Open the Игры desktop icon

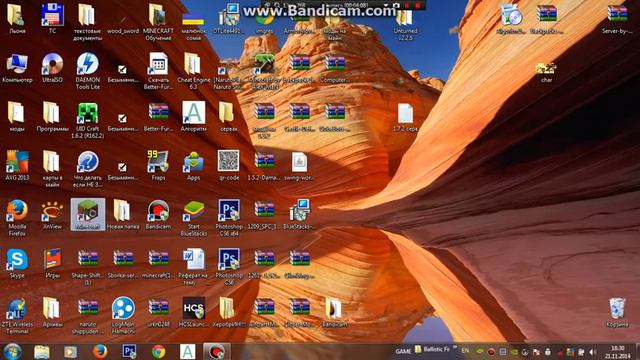tap(52, 263)
